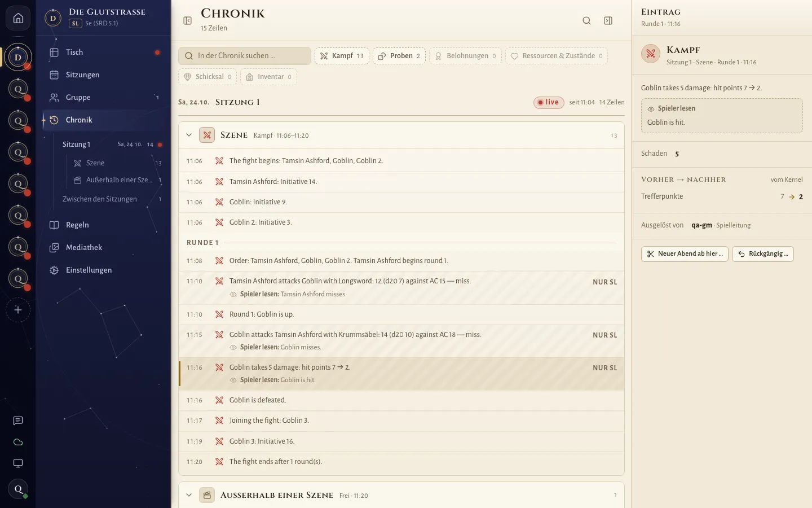Click the live session badge
The image size is (812, 508).
click(549, 102)
